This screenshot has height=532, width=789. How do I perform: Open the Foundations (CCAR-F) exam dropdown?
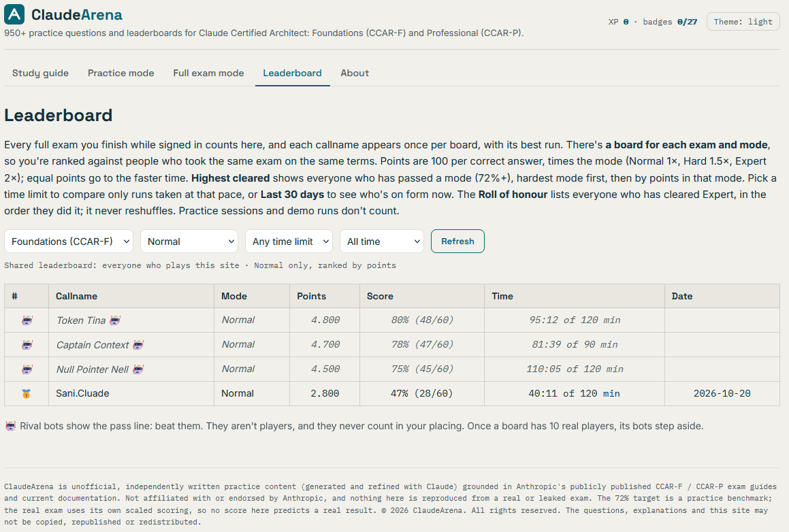coord(69,242)
